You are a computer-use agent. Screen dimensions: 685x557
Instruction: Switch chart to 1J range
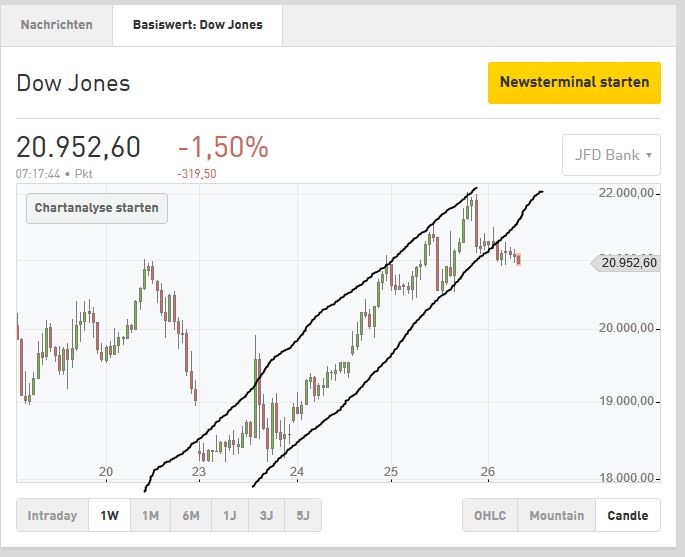coord(230,516)
